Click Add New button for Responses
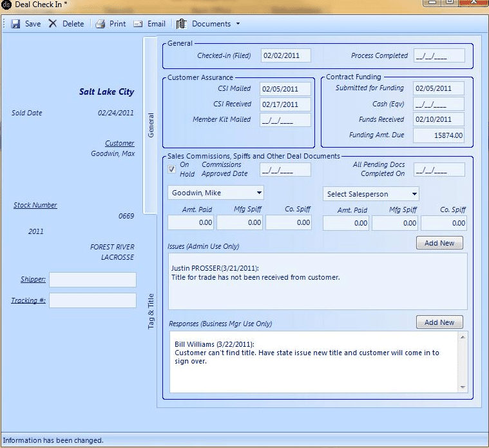Screen dimensions: 489x448 (439, 322)
